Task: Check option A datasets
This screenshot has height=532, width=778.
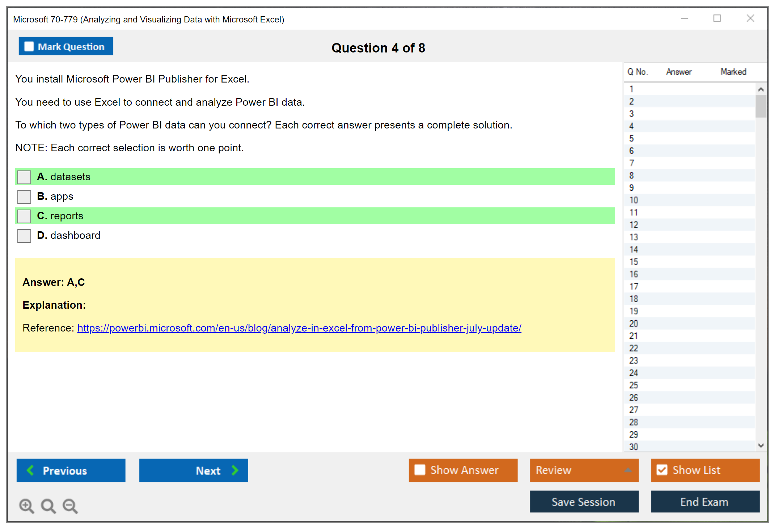Action: click(x=24, y=177)
